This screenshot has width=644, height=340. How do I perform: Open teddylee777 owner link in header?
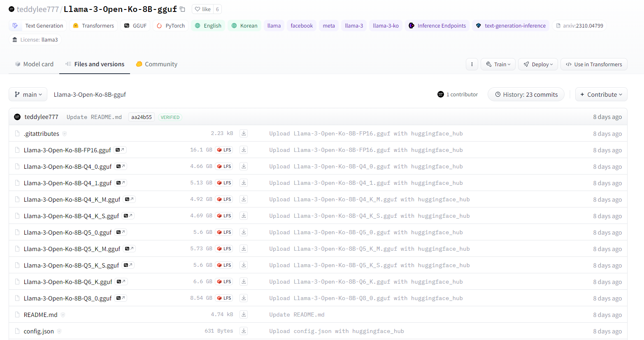click(x=38, y=9)
